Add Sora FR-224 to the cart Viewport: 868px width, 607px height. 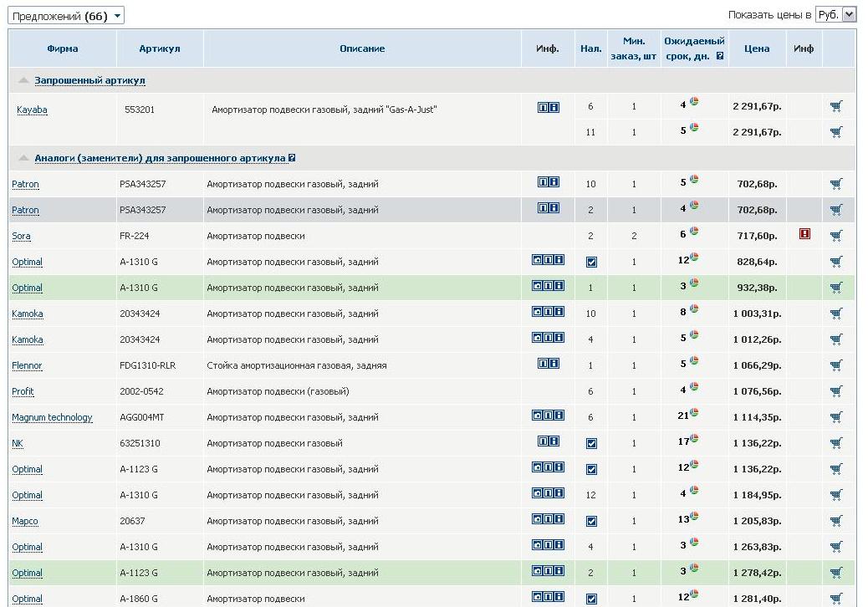pyautogui.click(x=836, y=236)
